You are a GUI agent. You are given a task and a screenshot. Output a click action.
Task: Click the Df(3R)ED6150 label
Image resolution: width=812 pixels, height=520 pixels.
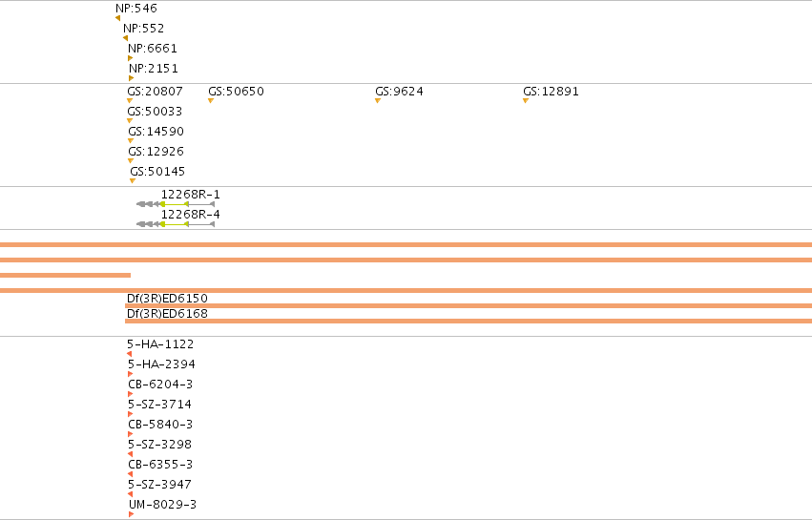167,299
